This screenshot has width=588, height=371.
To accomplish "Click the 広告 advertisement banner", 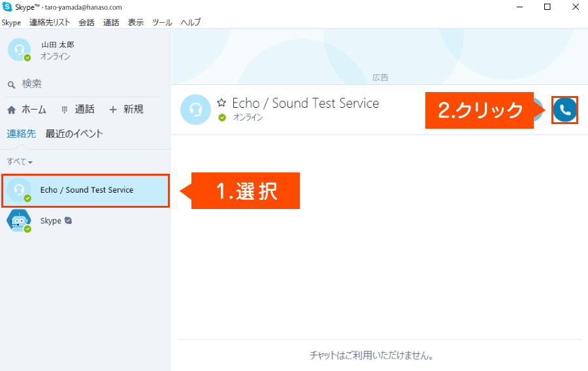I will pyautogui.click(x=380, y=57).
